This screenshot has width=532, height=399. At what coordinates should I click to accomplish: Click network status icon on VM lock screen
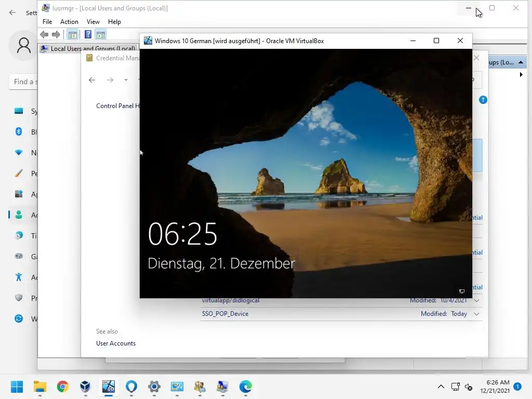click(x=462, y=291)
